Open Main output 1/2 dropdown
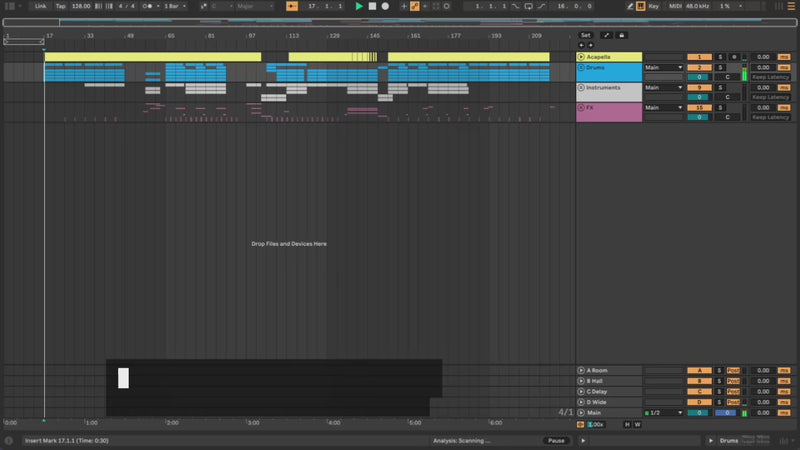This screenshot has width=800, height=450. (663, 412)
